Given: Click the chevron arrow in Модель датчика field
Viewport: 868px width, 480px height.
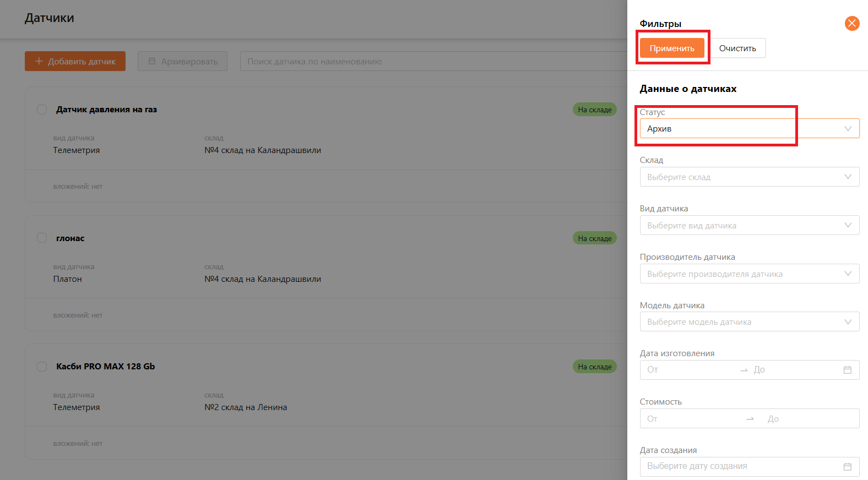Looking at the screenshot, I should (848, 321).
